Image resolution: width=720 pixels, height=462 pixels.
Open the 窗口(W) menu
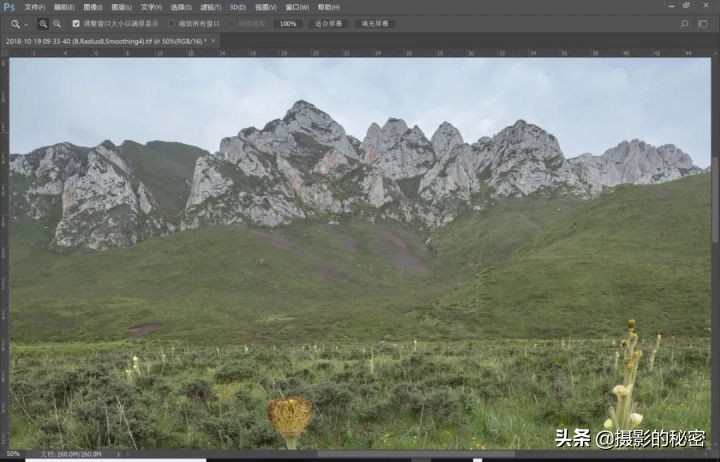(297, 7)
